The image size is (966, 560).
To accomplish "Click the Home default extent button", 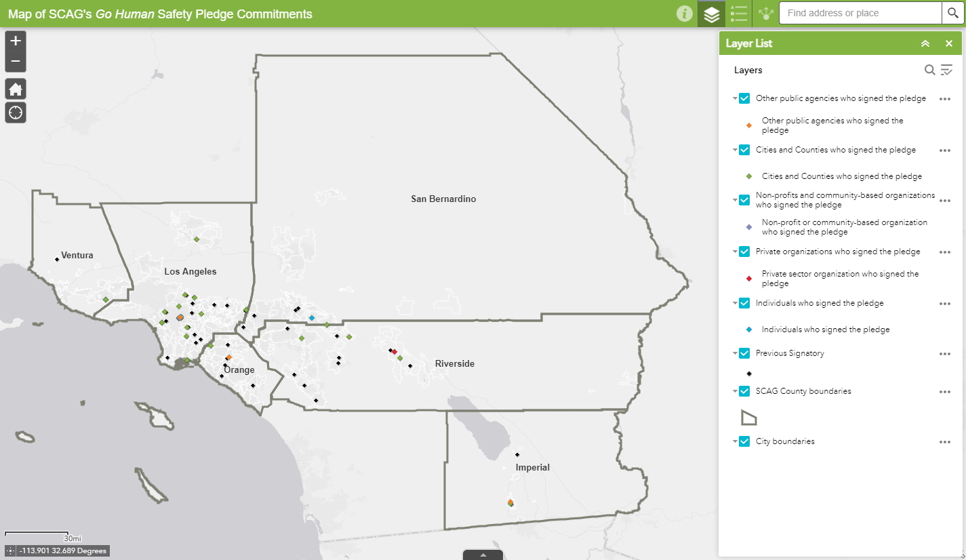I will coord(16,89).
